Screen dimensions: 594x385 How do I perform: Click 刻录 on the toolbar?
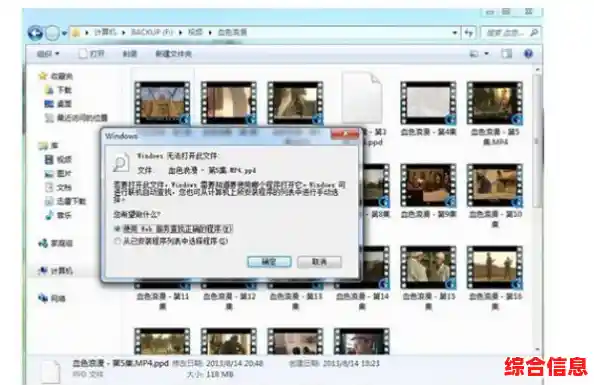(130, 54)
